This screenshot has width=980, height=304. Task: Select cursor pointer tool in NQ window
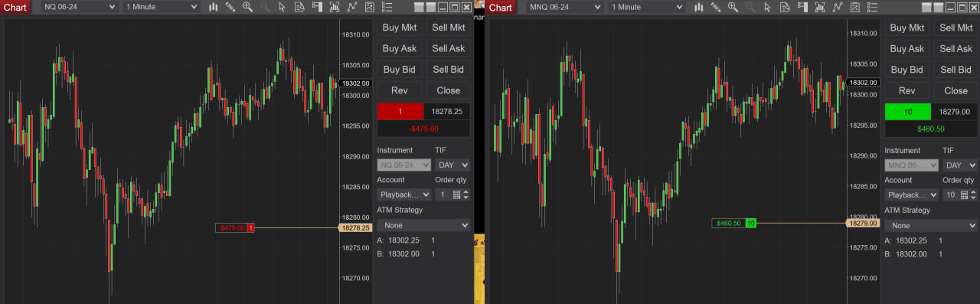pyautogui.click(x=283, y=7)
